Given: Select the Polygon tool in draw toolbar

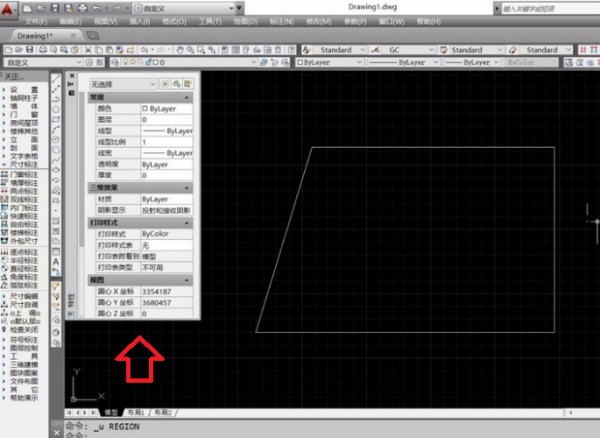Looking at the screenshot, I should point(56,109).
